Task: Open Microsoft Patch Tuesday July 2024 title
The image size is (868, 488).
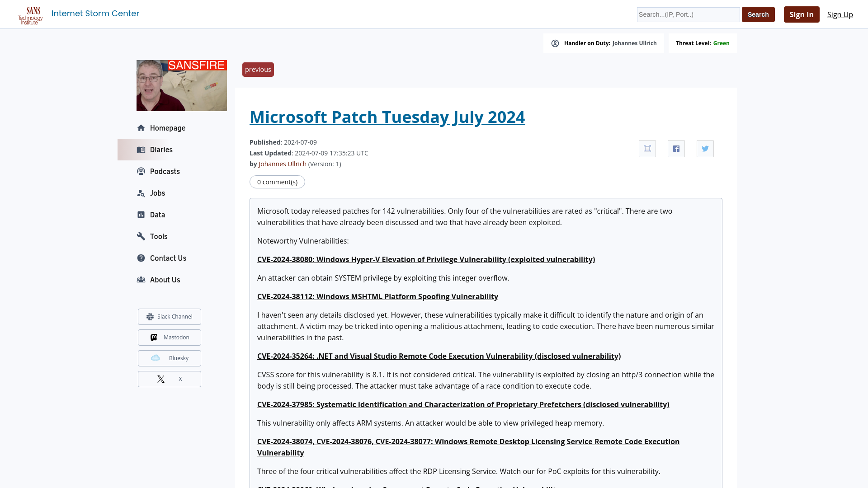Action: coord(387,117)
